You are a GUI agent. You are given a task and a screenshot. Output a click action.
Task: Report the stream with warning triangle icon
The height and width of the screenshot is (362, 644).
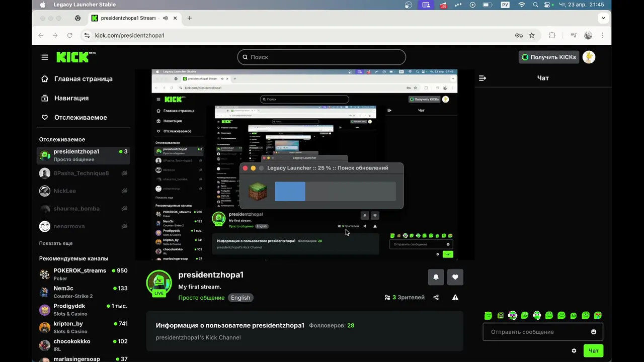455,298
